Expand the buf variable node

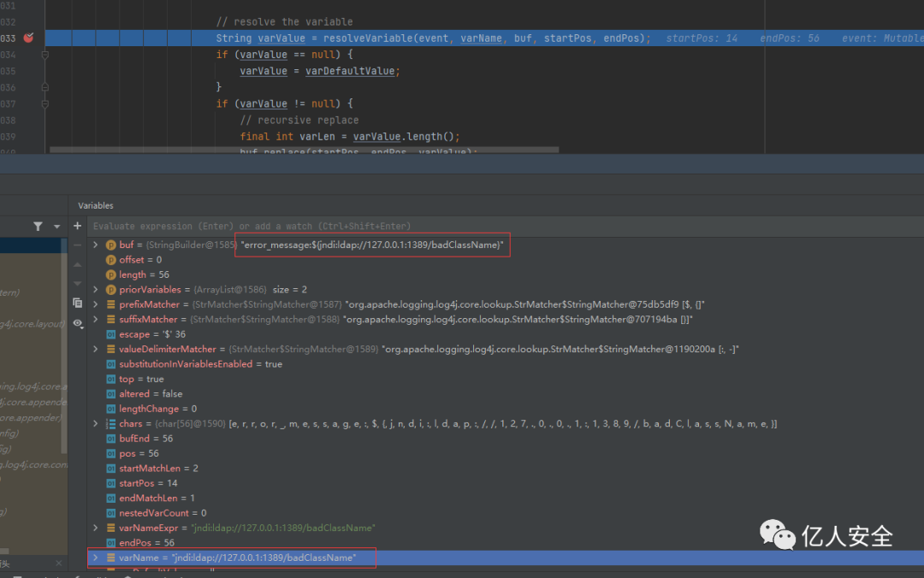pyautogui.click(x=96, y=245)
